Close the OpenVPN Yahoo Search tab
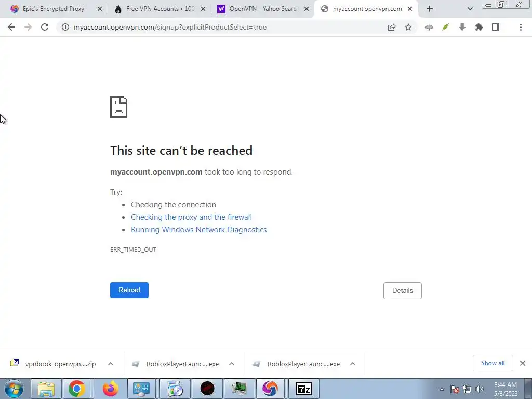The image size is (532, 399). coord(307,9)
